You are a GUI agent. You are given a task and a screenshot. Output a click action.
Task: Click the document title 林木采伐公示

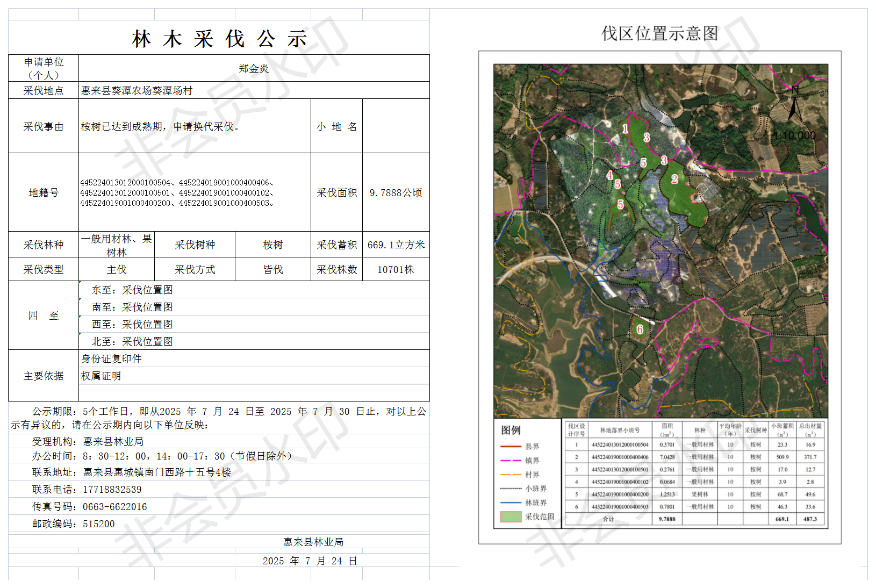point(219,39)
